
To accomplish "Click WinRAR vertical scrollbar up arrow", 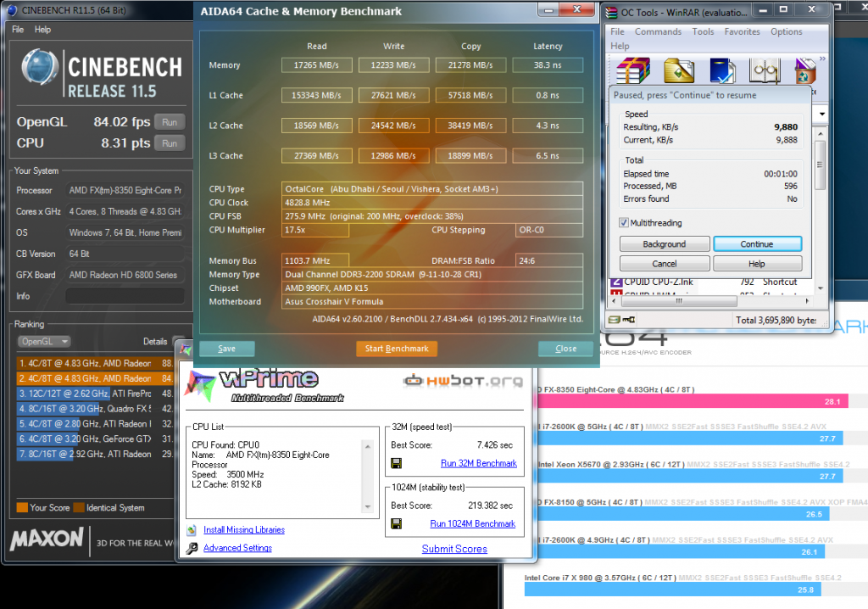I will (x=821, y=133).
